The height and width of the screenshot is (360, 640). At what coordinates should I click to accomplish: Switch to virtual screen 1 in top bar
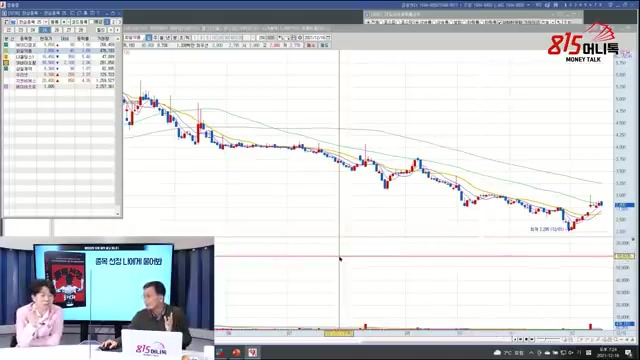coord(566,5)
